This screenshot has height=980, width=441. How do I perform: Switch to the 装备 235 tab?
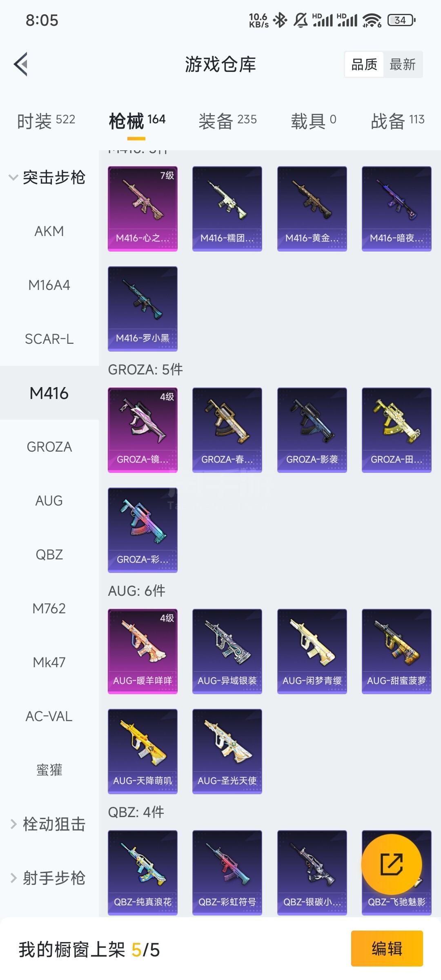(x=227, y=121)
